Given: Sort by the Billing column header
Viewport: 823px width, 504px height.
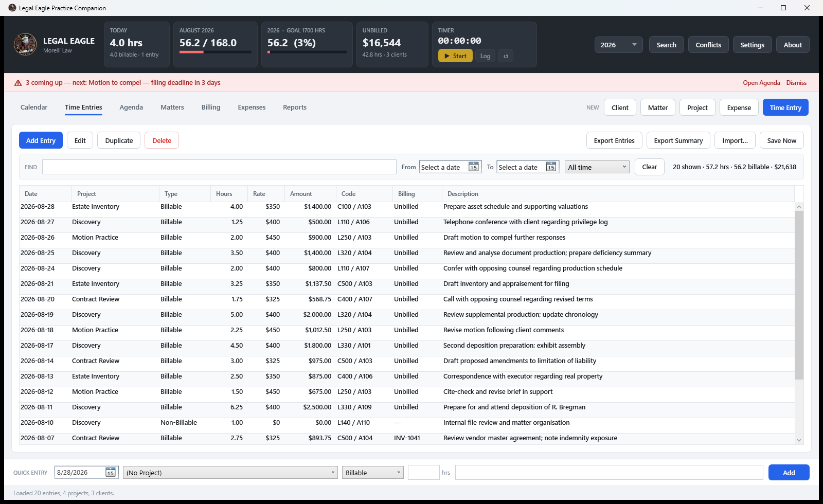Looking at the screenshot, I should 417,194.
